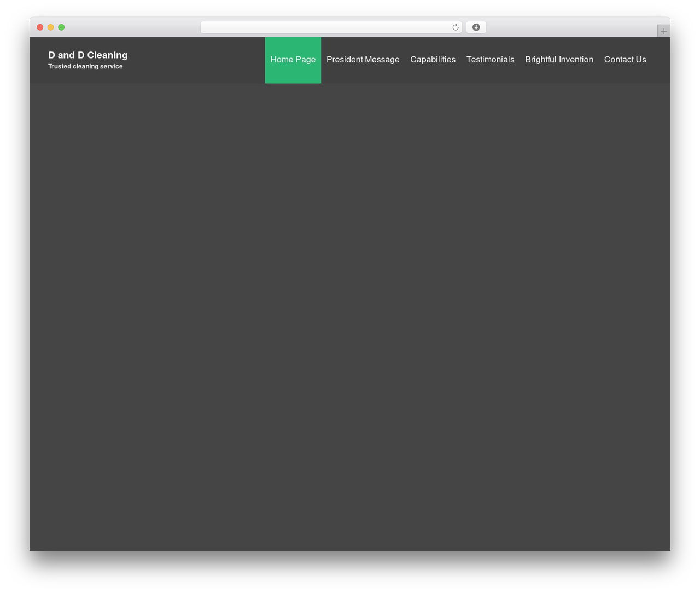Viewport: 700px width, 593px height.
Task: Close the browser window with red button
Action: pos(40,27)
